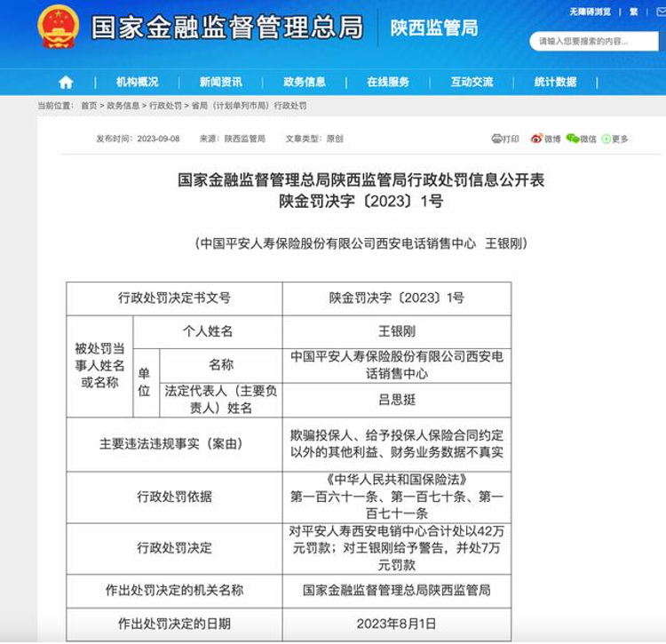Screen dimensions: 666x644
Task: Click breadcrumb 行政处罚 link
Action: click(x=166, y=106)
